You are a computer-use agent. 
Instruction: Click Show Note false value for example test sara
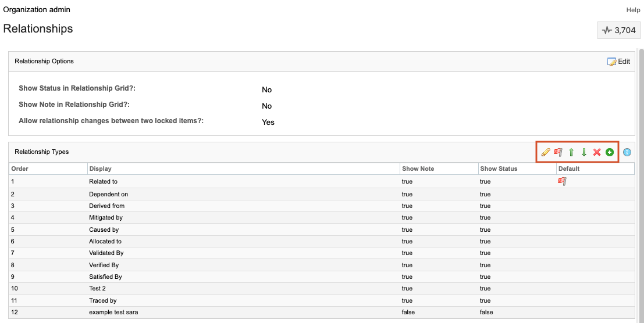click(408, 313)
